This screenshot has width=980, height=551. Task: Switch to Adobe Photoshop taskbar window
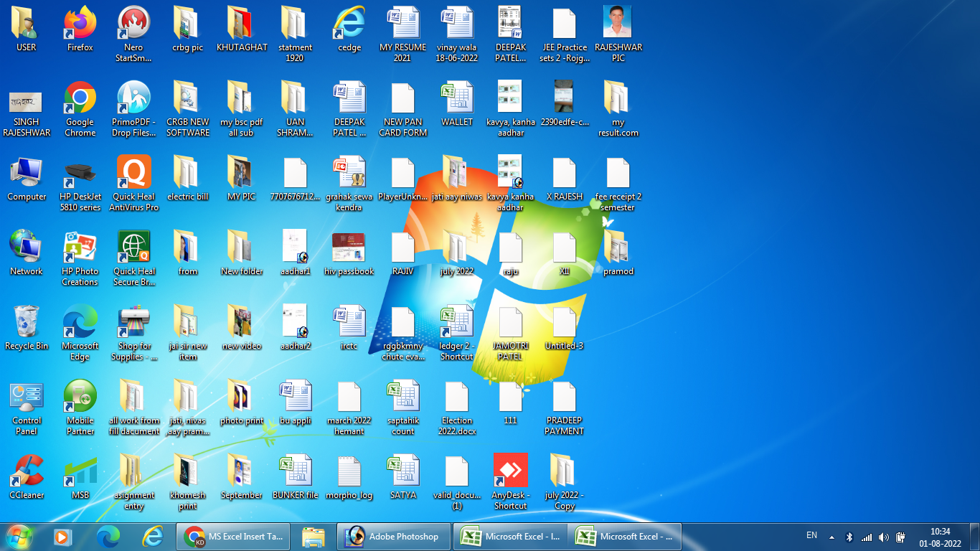point(394,536)
